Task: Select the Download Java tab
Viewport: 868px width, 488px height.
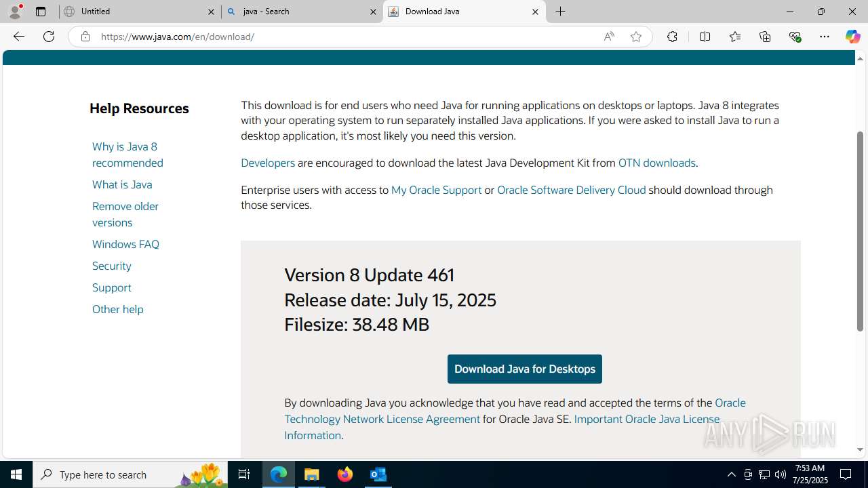Action: click(464, 12)
